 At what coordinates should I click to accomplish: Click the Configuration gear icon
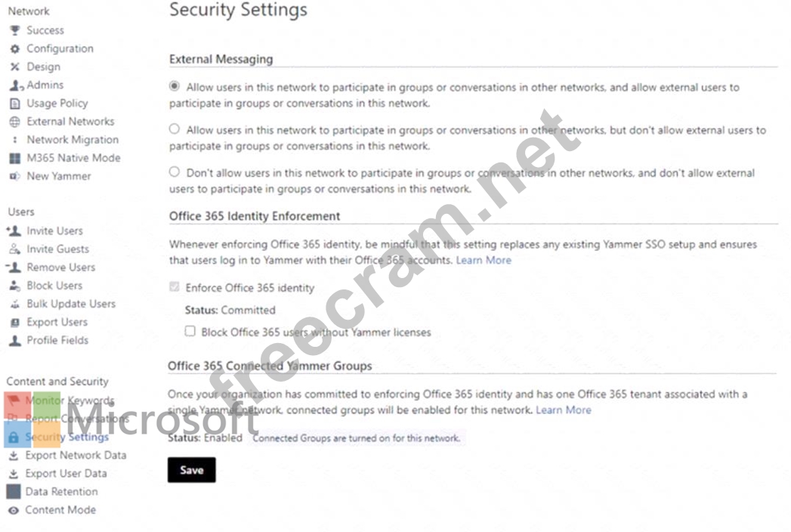14,48
